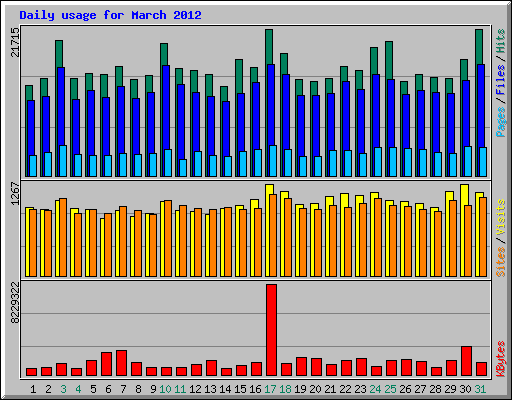The width and height of the screenshot is (512, 400).
Task: Click the red "KBytes" legend label
Action: point(501,359)
